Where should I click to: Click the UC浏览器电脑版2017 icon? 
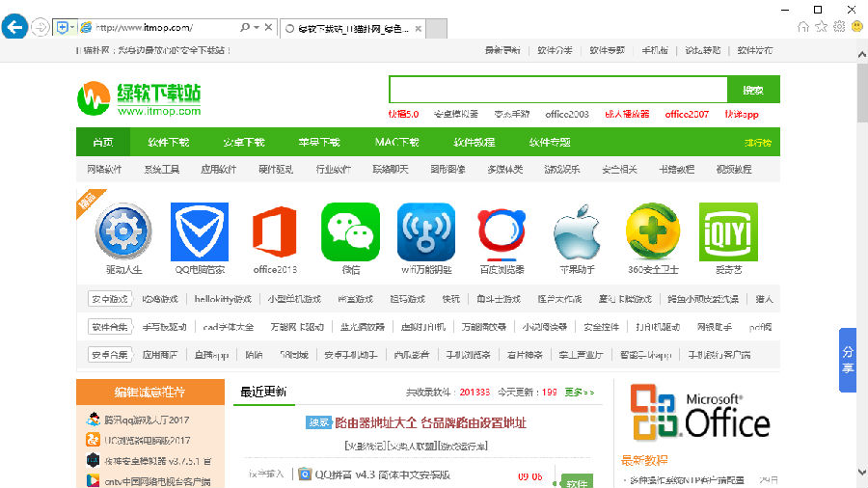coord(93,440)
